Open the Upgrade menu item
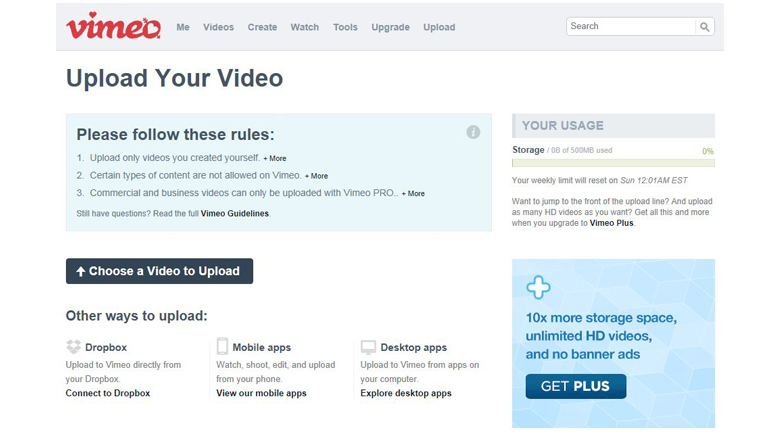The width and height of the screenshot is (777, 437). (x=390, y=27)
